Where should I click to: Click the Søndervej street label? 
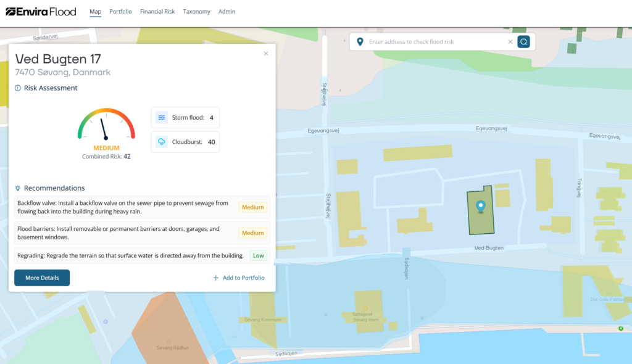[45, 37]
